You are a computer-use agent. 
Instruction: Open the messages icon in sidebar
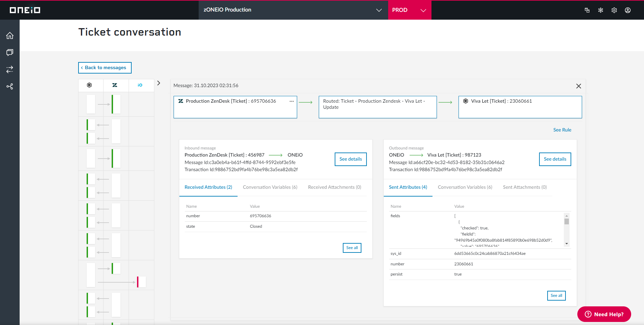(10, 53)
